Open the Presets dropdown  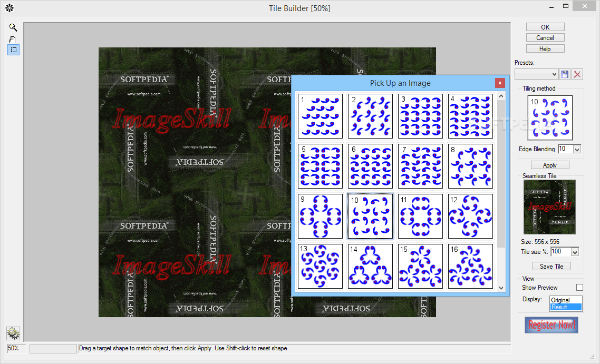pyautogui.click(x=536, y=74)
